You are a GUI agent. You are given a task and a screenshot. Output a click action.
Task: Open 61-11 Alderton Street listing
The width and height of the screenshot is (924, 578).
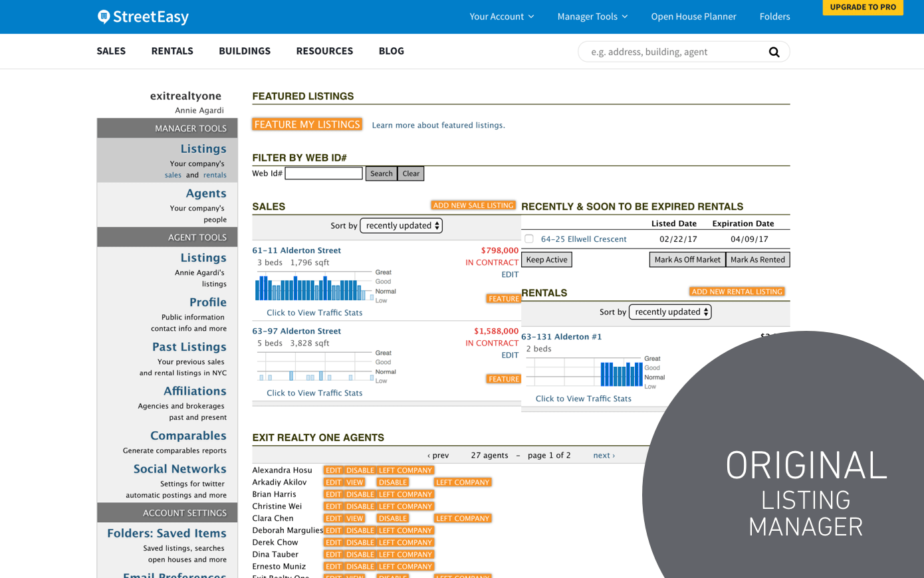[296, 250]
